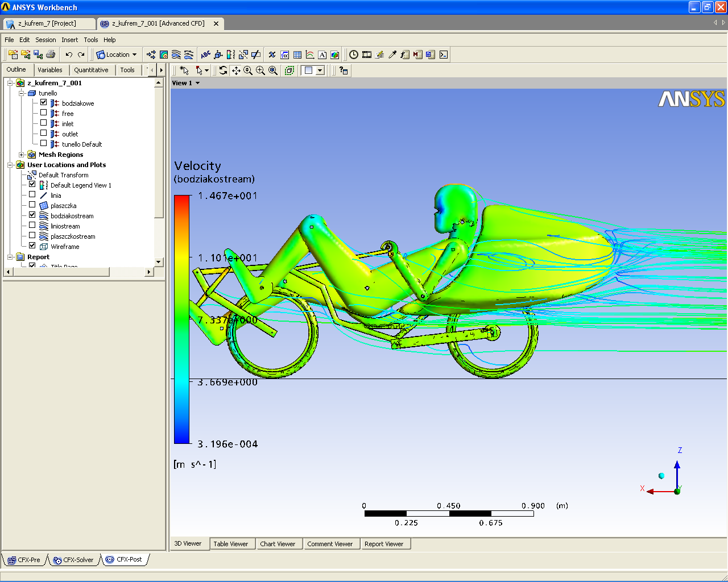Viewport: 728px width, 582px height.
Task: Open the Insert menu
Action: pyautogui.click(x=70, y=40)
